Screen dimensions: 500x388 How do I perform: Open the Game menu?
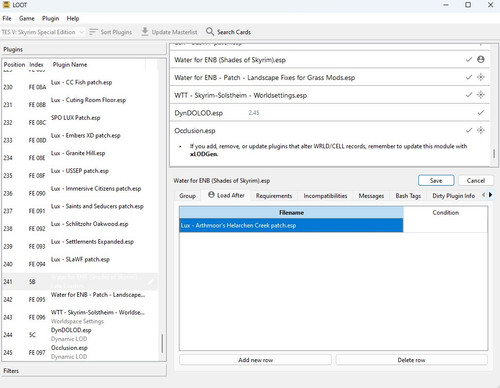pos(27,18)
